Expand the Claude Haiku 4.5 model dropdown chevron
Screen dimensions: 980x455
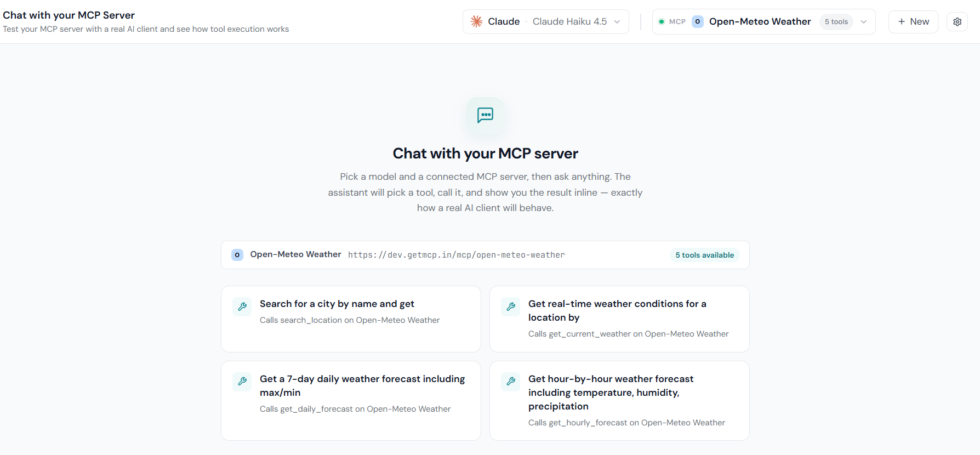point(617,22)
